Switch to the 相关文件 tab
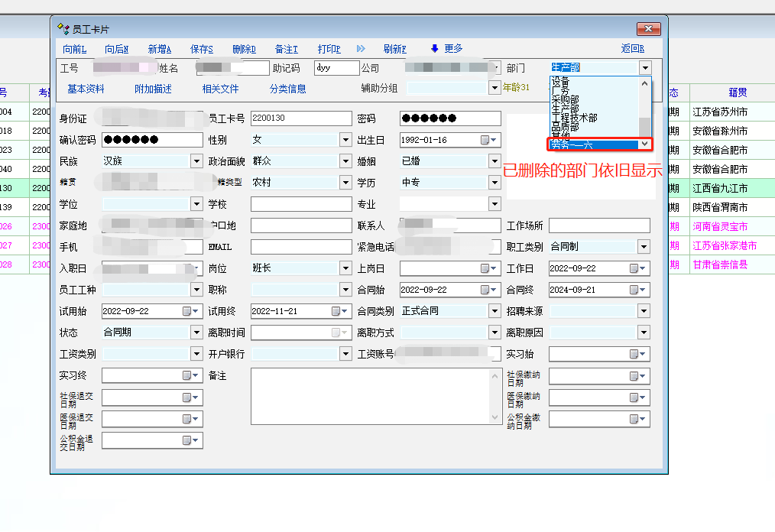The height and width of the screenshot is (532, 775). 220,89
